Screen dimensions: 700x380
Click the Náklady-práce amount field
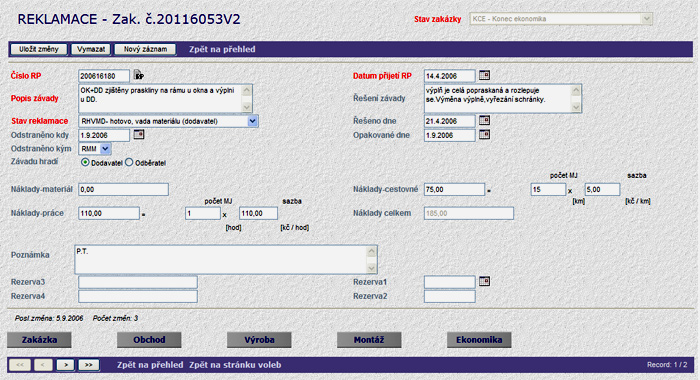tap(109, 213)
